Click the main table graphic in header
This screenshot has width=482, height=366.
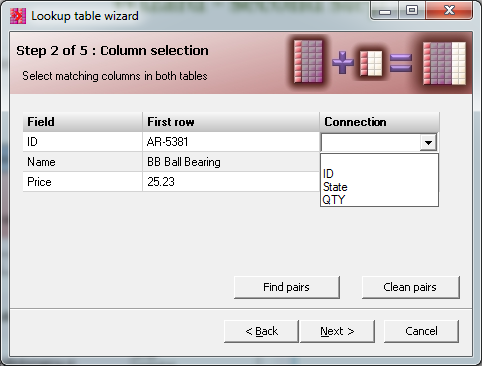coord(308,61)
